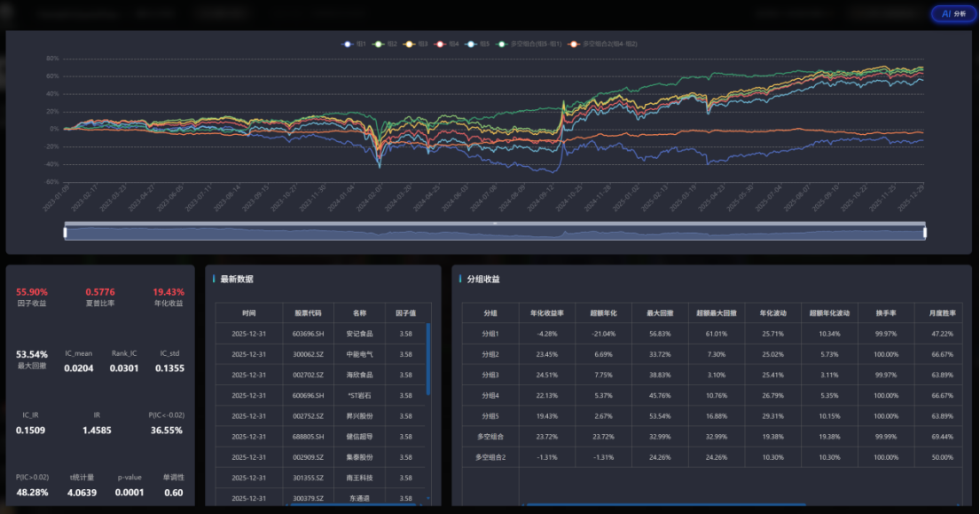The image size is (980, 514).
Task: Click the AI 分析 button
Action: (x=953, y=14)
